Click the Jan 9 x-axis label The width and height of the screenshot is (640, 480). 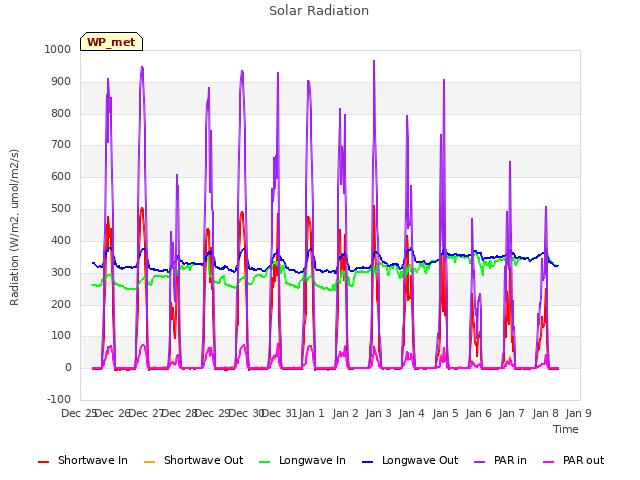pyautogui.click(x=578, y=413)
